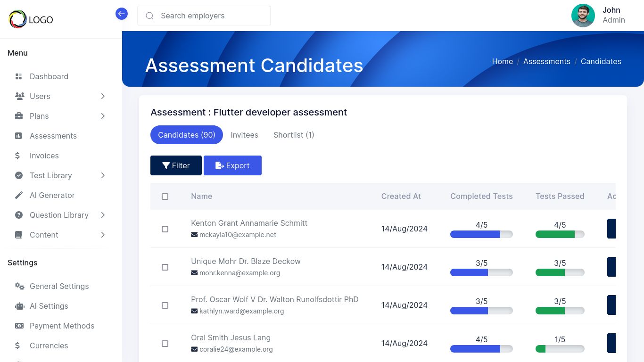Open the Shortlist (1) tab
This screenshot has height=362, width=644.
coord(294,135)
